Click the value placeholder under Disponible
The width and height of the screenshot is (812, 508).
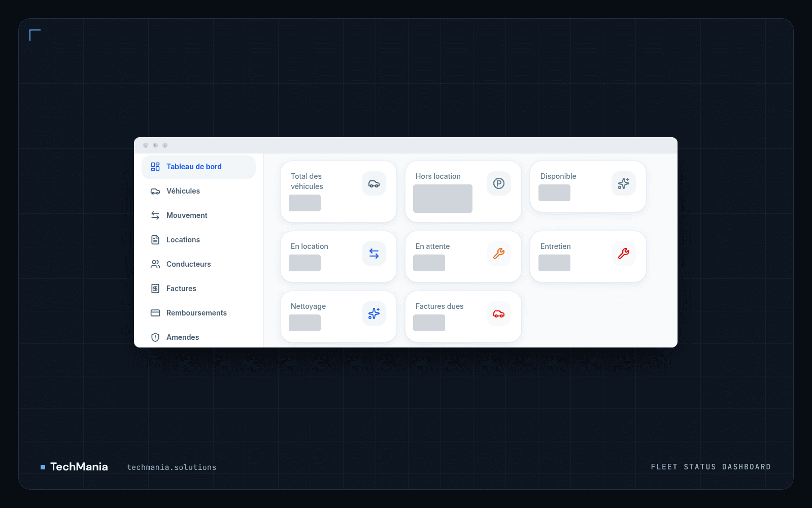pos(554,193)
